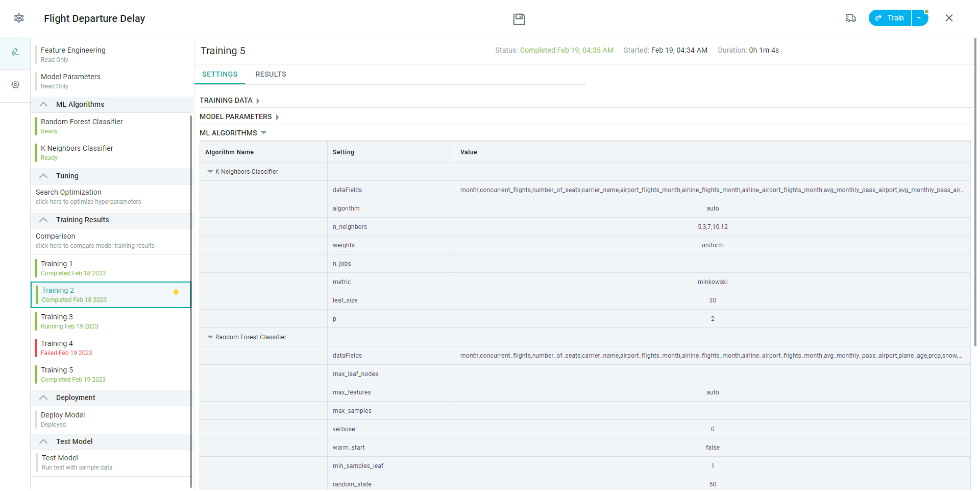The width and height of the screenshot is (980, 491).
Task: Select the SETTINGS tab
Action: [x=219, y=75]
